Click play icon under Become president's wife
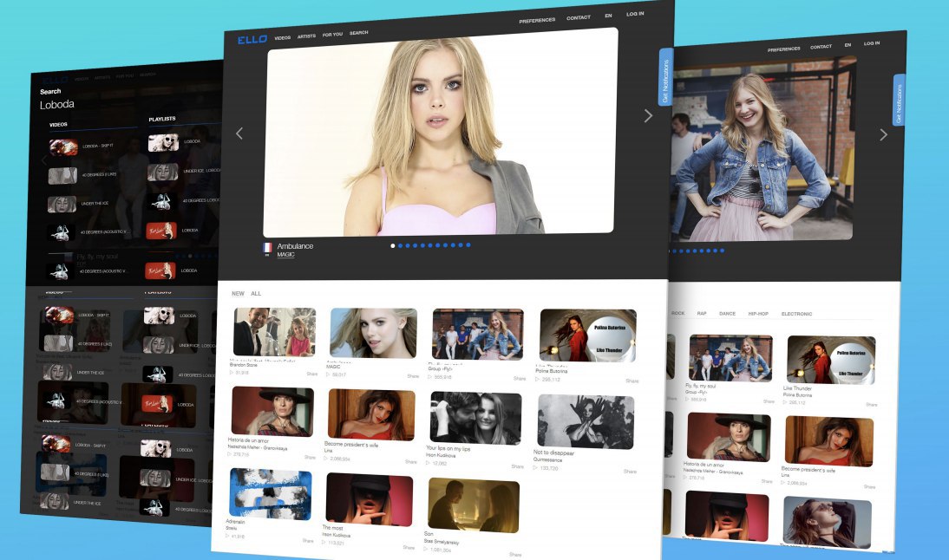 (326, 459)
